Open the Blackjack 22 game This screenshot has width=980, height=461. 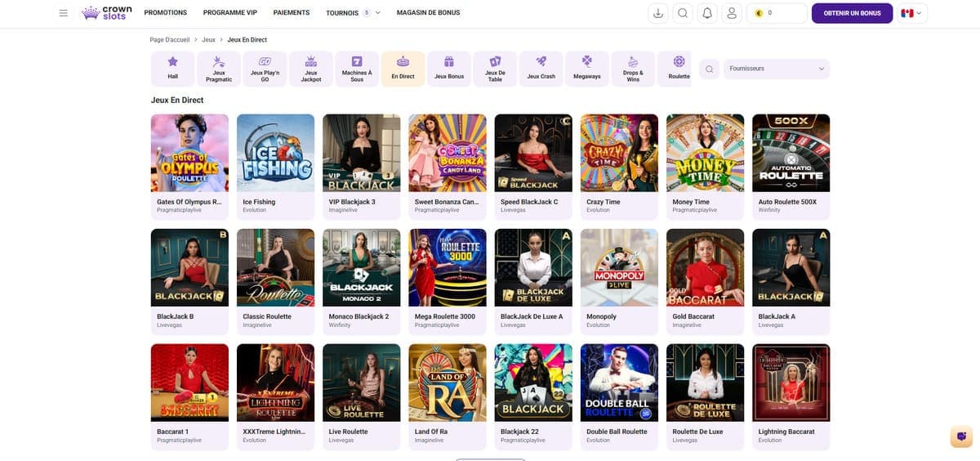coord(533,396)
